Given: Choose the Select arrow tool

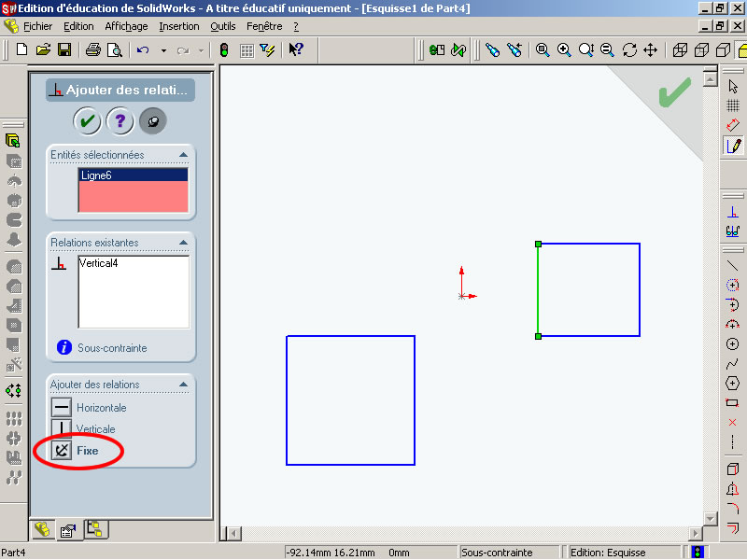Looking at the screenshot, I should [733, 87].
